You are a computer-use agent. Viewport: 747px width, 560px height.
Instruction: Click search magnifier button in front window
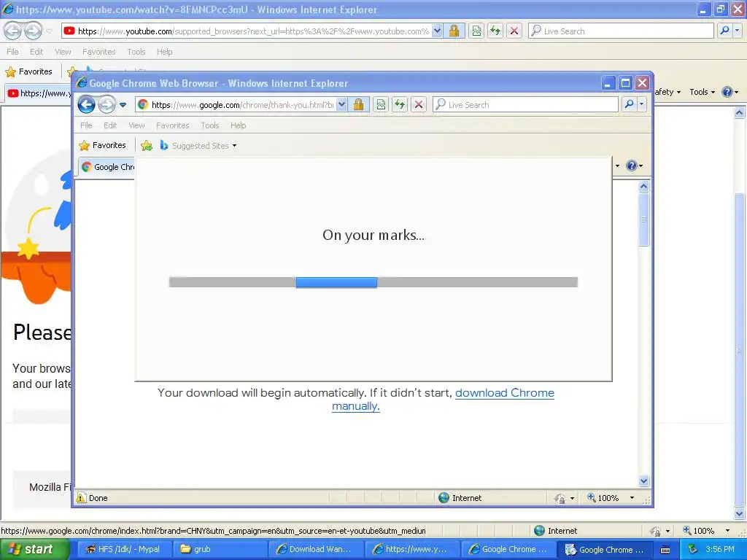point(628,104)
